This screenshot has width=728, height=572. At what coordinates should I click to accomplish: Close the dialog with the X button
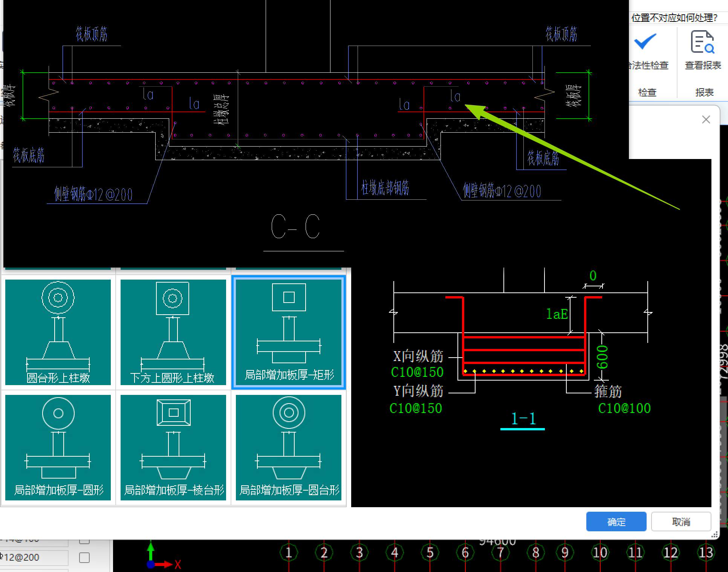tap(706, 119)
